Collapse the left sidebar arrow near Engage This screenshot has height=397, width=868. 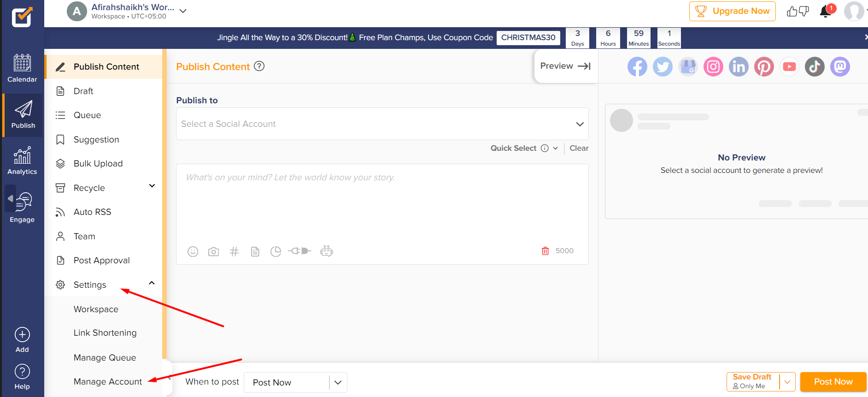point(10,198)
